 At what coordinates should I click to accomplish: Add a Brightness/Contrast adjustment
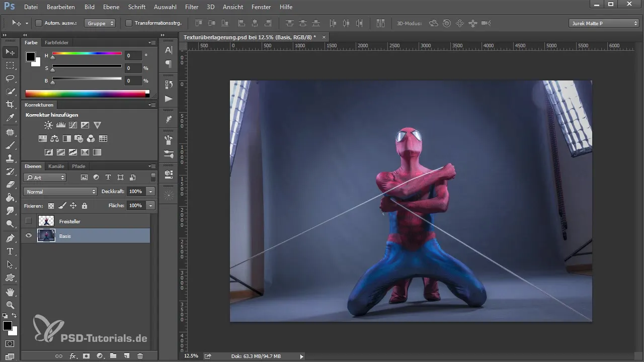48,125
